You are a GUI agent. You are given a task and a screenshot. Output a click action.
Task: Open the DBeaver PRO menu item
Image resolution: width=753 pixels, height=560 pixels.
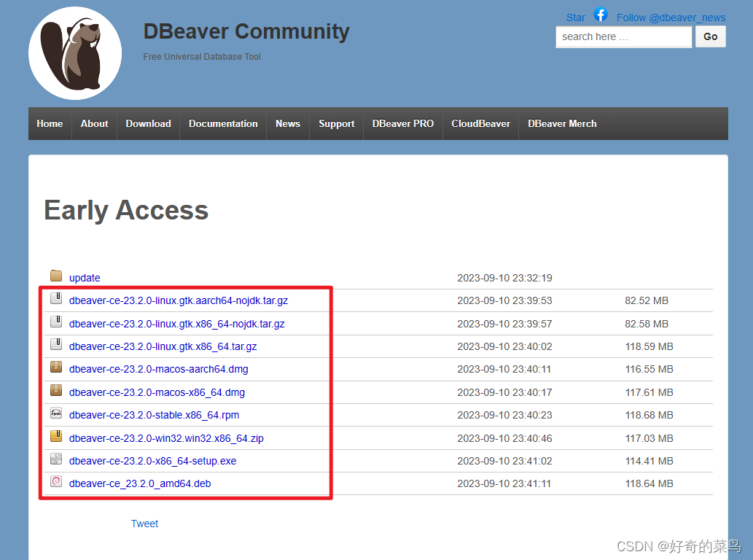tap(403, 123)
